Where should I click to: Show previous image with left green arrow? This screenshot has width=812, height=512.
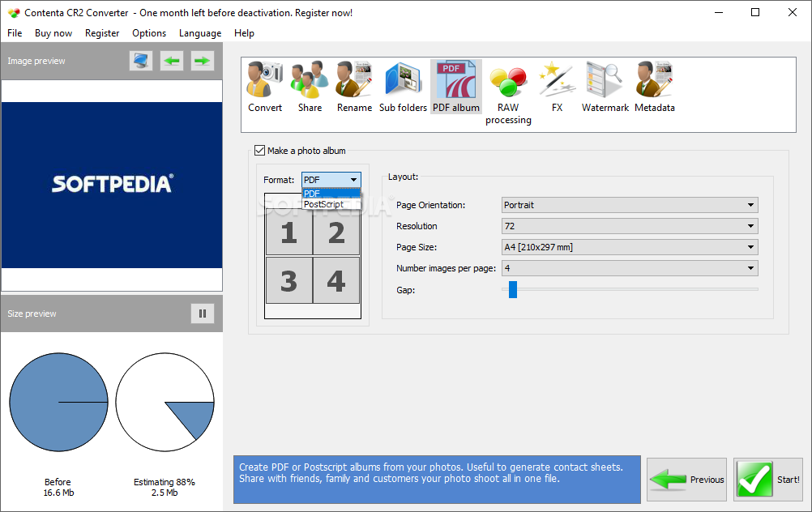click(x=172, y=61)
